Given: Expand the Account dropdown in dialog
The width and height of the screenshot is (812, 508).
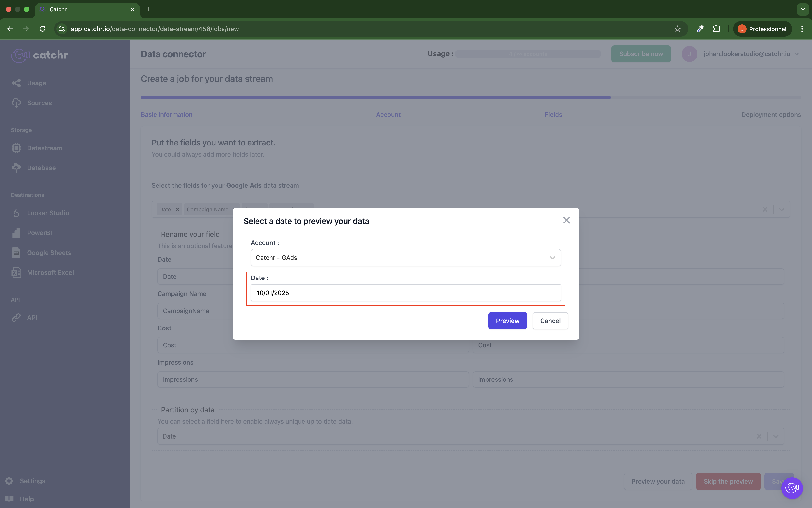Looking at the screenshot, I should pos(552,258).
